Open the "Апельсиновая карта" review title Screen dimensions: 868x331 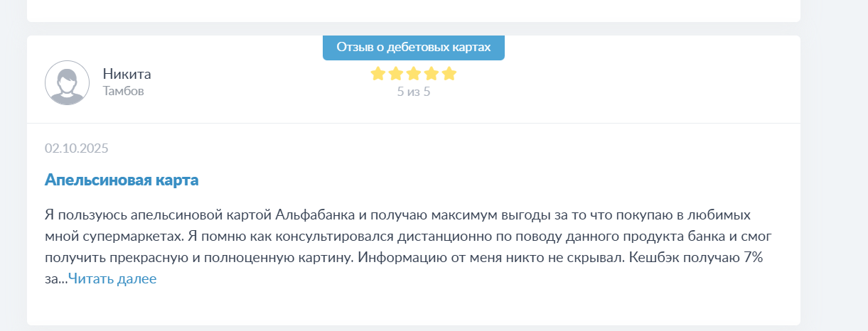(122, 180)
